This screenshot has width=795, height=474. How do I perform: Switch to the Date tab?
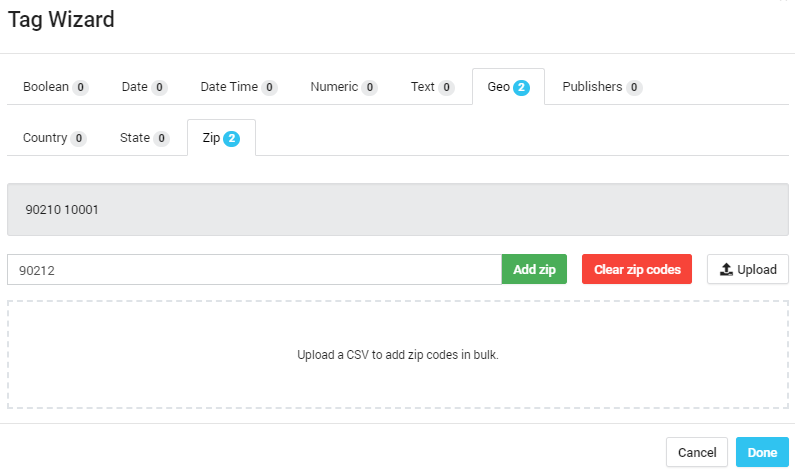tap(144, 87)
